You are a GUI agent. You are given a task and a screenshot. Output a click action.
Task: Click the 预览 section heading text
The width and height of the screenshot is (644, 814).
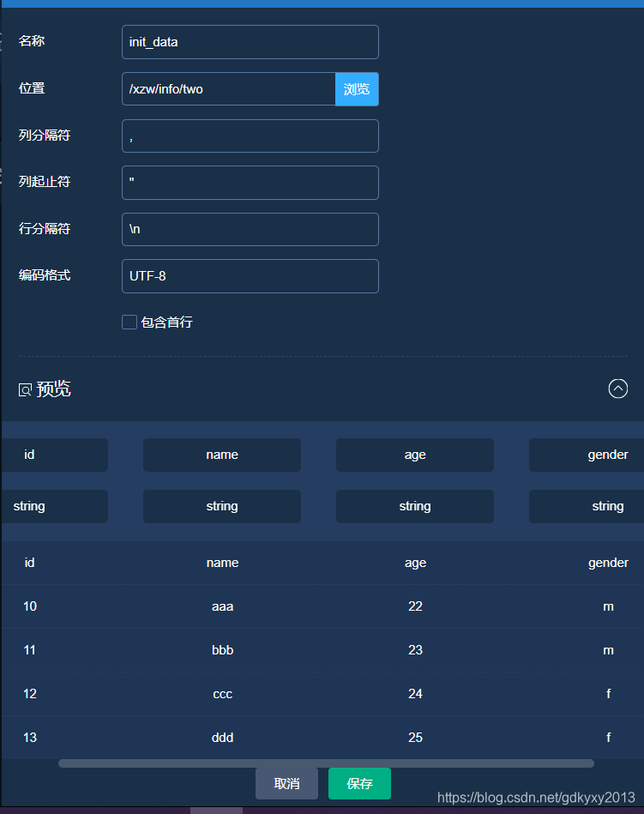point(53,389)
